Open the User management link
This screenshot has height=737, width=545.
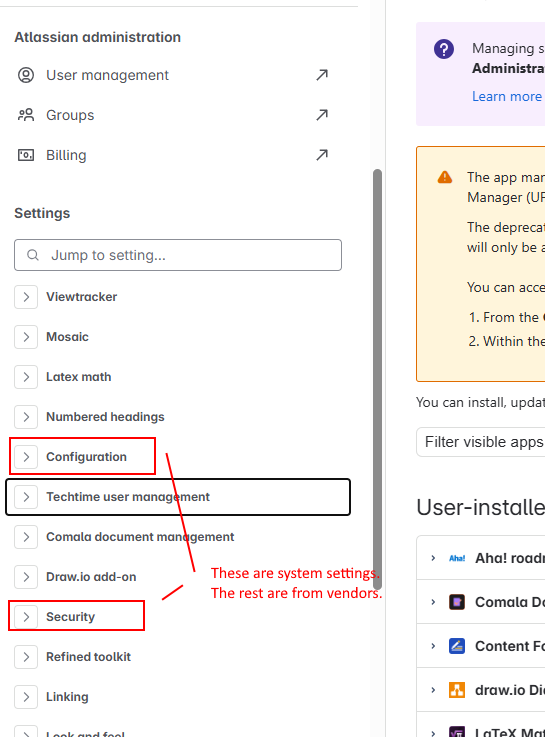tap(107, 75)
